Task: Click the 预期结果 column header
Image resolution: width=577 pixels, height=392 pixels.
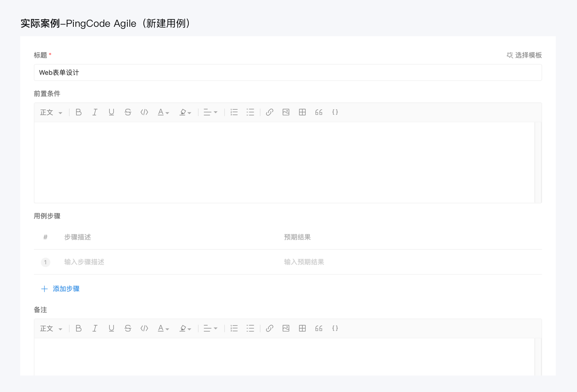Action: [x=297, y=237]
